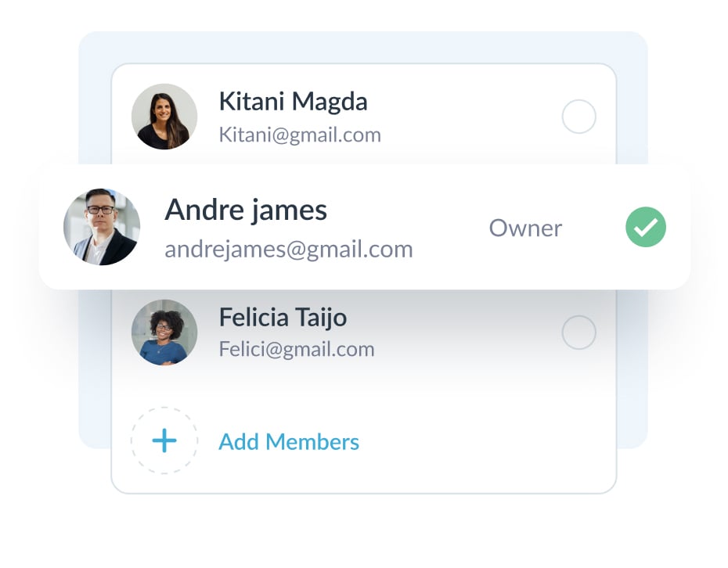Open the Kitani Magda member name
Viewport: 728px width, 568px height.
click(x=293, y=101)
